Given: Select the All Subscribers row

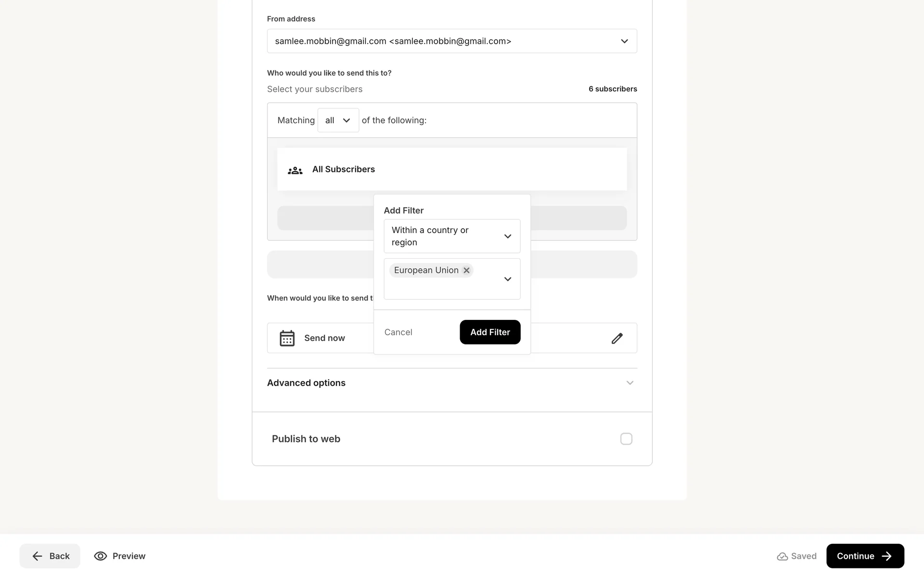Looking at the screenshot, I should (451, 170).
